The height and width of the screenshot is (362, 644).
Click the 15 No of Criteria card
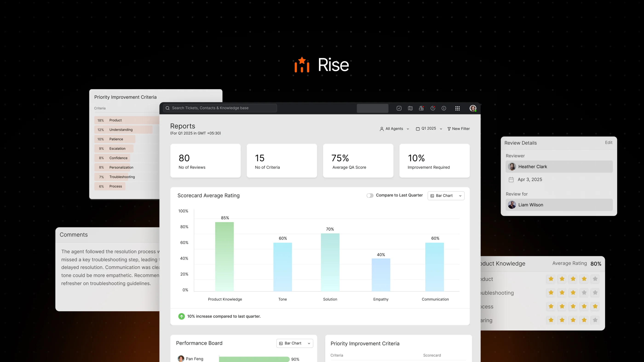click(282, 161)
